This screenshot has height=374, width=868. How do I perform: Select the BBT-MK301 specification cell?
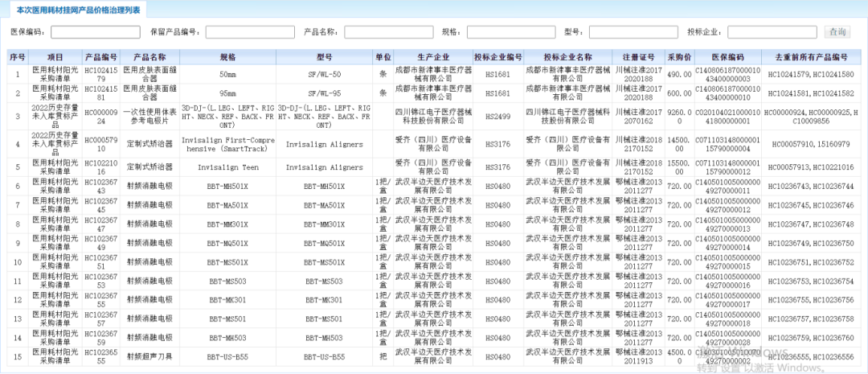pos(223,299)
